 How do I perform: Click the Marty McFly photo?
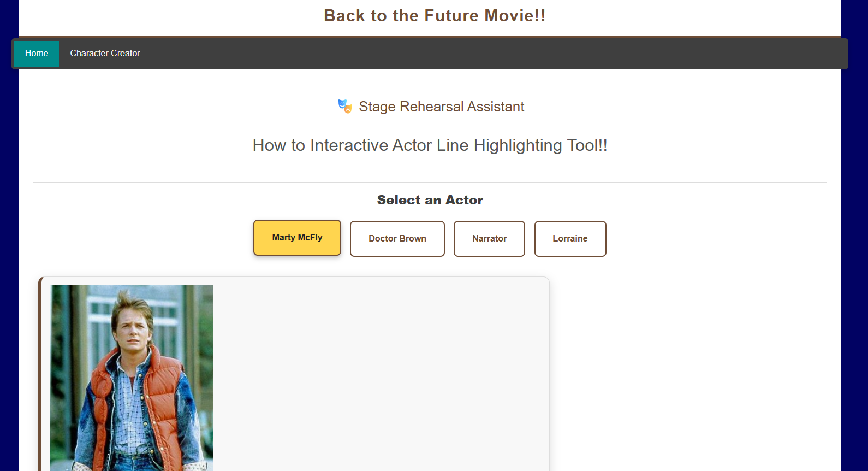[132, 378]
